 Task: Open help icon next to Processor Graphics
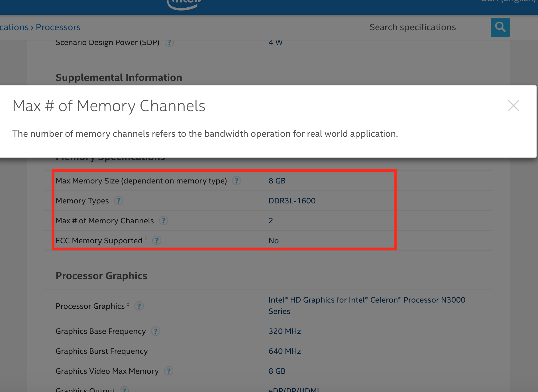139,306
